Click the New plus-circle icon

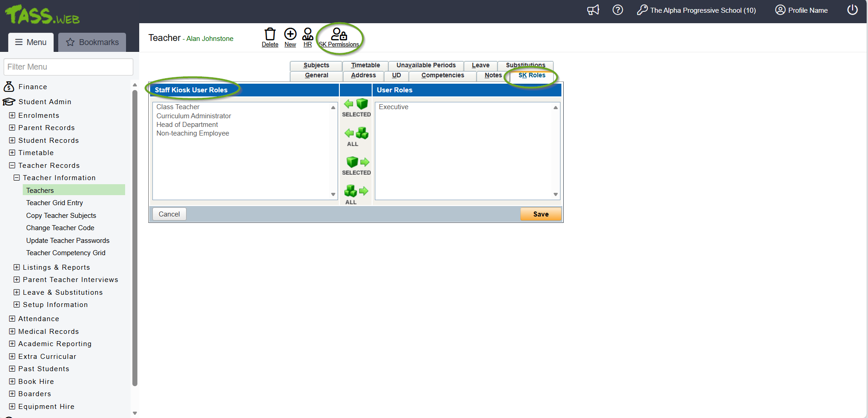point(290,35)
